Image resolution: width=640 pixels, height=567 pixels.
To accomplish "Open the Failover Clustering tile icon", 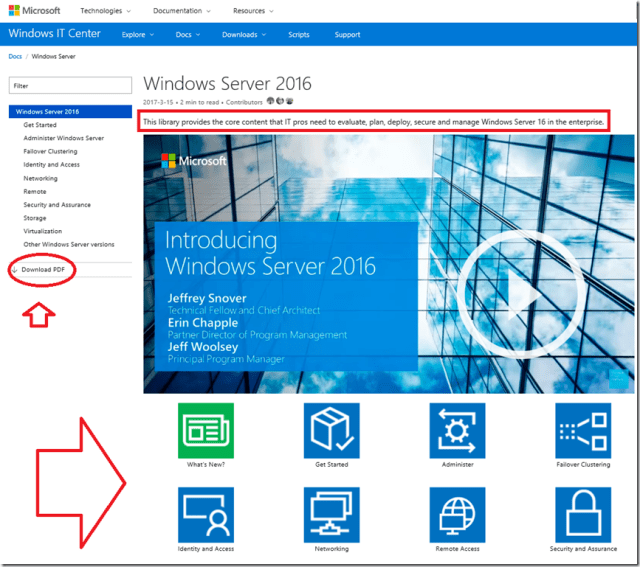I will pyautogui.click(x=583, y=430).
